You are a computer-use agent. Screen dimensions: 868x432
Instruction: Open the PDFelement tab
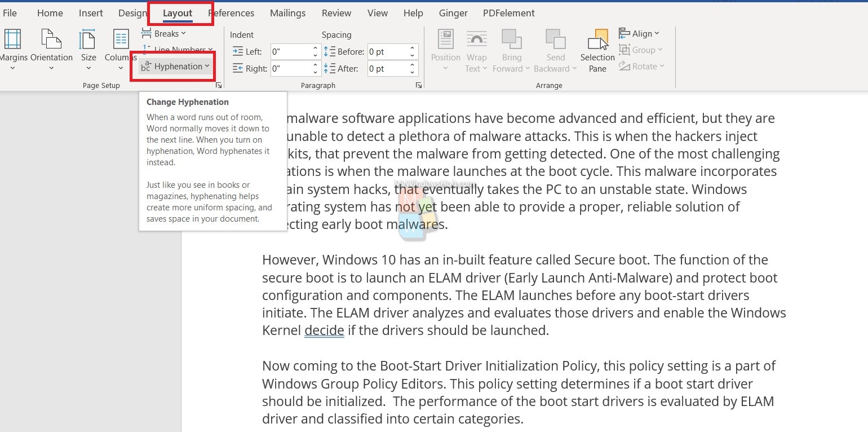pyautogui.click(x=509, y=13)
